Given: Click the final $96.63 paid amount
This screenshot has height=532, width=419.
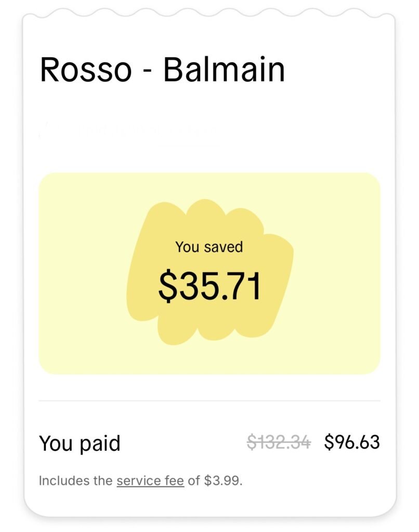Looking at the screenshot, I should [352, 442].
